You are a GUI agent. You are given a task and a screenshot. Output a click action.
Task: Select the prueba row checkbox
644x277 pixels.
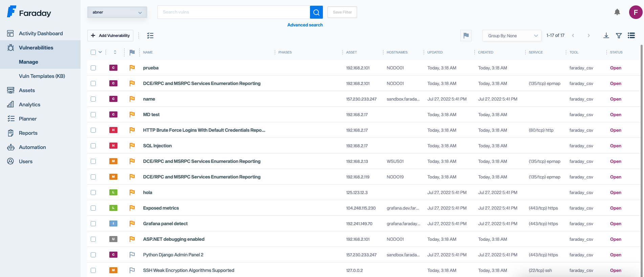(93, 68)
